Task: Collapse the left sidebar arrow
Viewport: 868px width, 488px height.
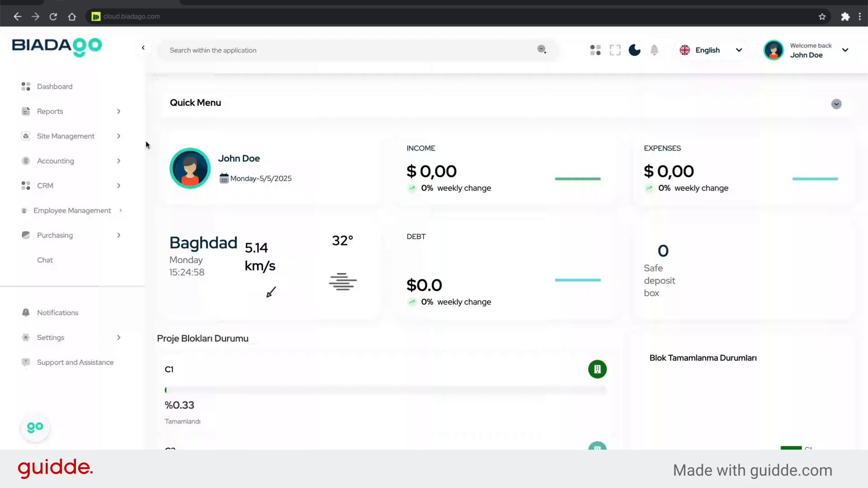Action: [143, 48]
